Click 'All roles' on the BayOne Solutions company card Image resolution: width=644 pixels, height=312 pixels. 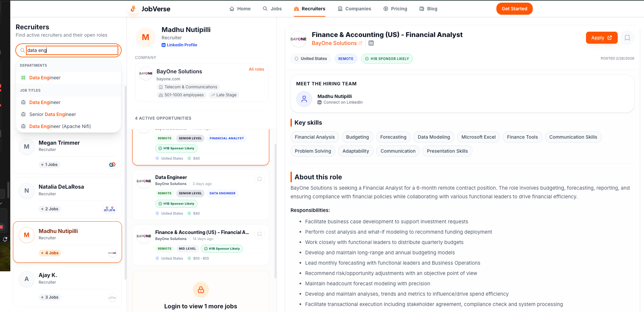[x=256, y=69]
